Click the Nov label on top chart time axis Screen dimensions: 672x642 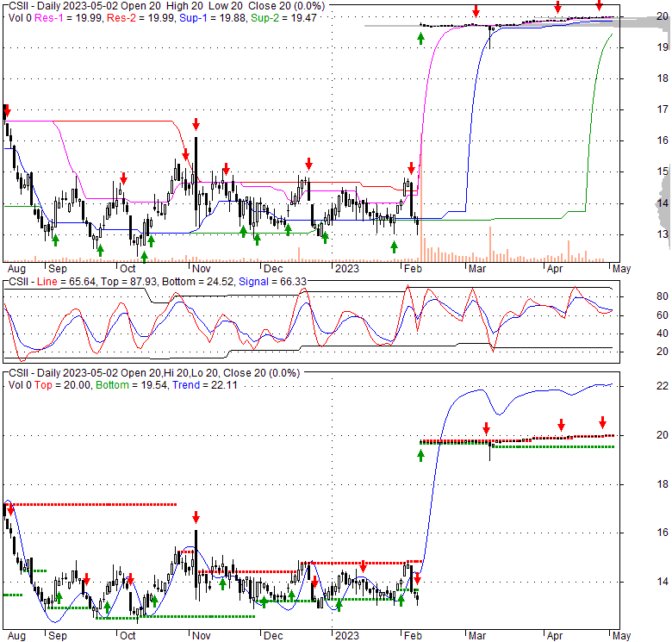[202, 269]
